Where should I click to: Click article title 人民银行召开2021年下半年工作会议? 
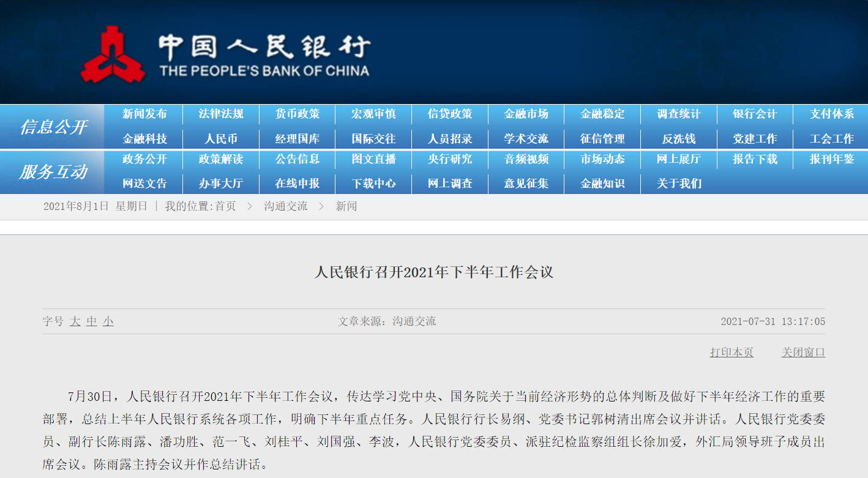pos(434,272)
